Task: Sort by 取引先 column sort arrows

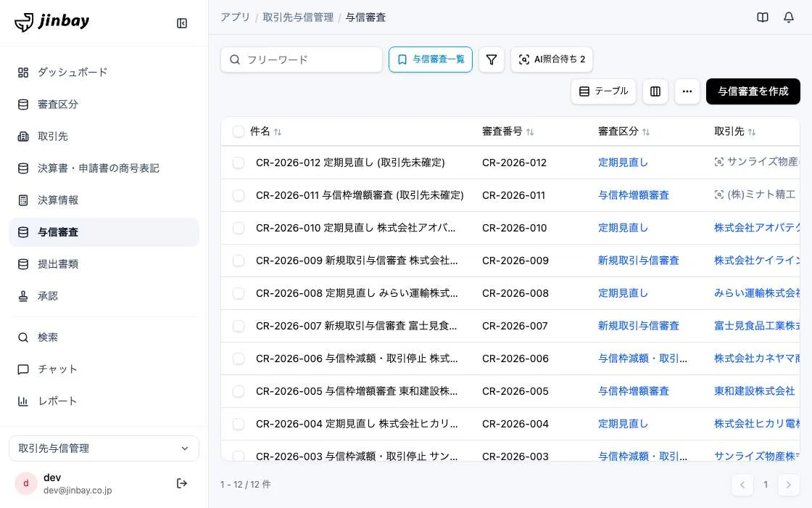Action: pyautogui.click(x=751, y=132)
